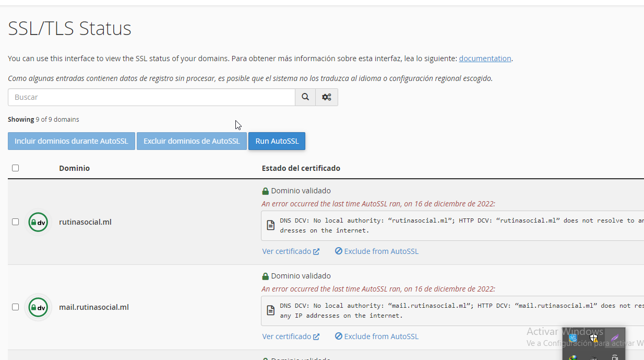Click the green lock icon in rutinasocial.ml status
Viewport: 644px width, 360px height.
point(265,191)
